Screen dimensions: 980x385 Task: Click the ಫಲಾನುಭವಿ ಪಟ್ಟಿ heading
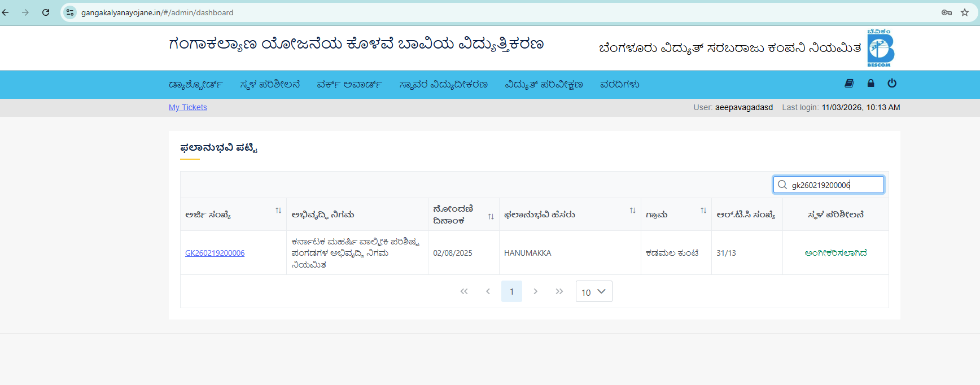pos(218,148)
